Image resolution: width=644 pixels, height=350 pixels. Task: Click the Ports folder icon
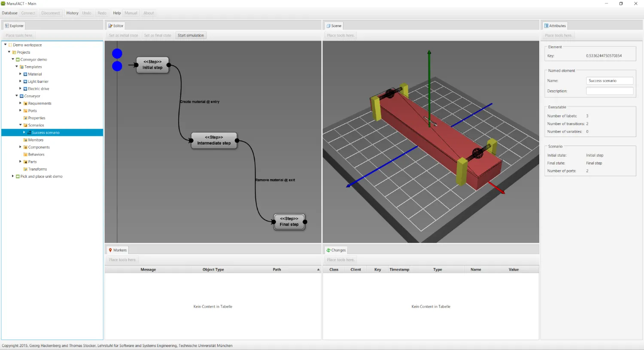tap(25, 111)
